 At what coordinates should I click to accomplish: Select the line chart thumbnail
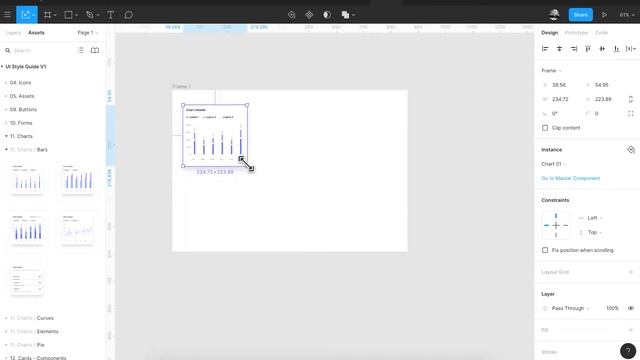coord(78,229)
